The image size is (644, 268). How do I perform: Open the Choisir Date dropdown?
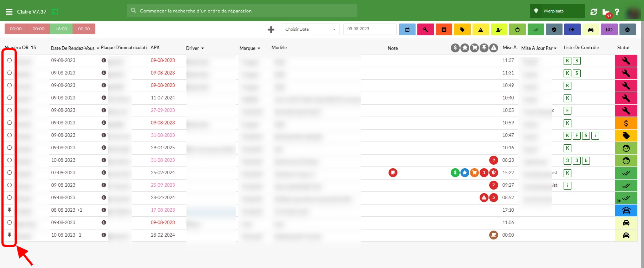click(x=310, y=29)
